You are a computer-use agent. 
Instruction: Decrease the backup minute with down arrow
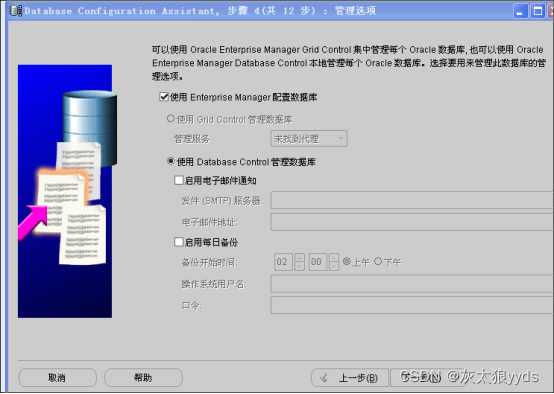pos(334,266)
